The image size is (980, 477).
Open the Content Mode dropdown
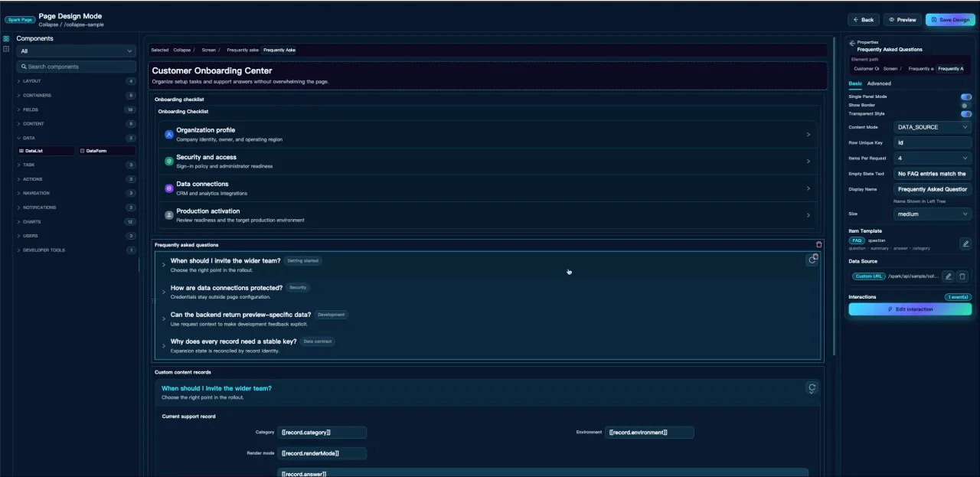933,127
